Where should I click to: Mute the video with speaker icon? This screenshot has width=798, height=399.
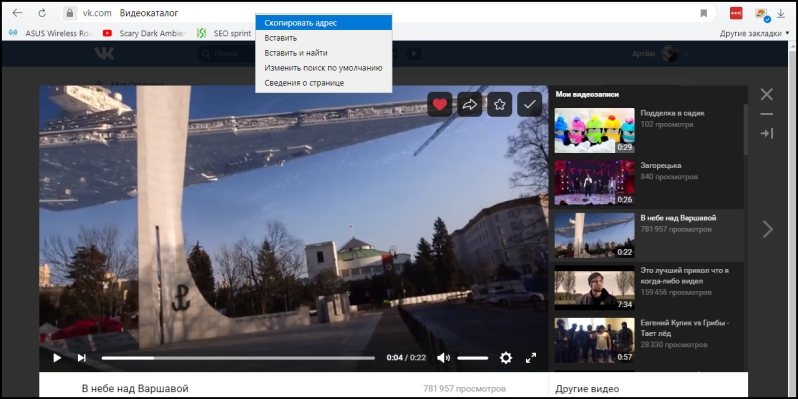pyautogui.click(x=443, y=358)
